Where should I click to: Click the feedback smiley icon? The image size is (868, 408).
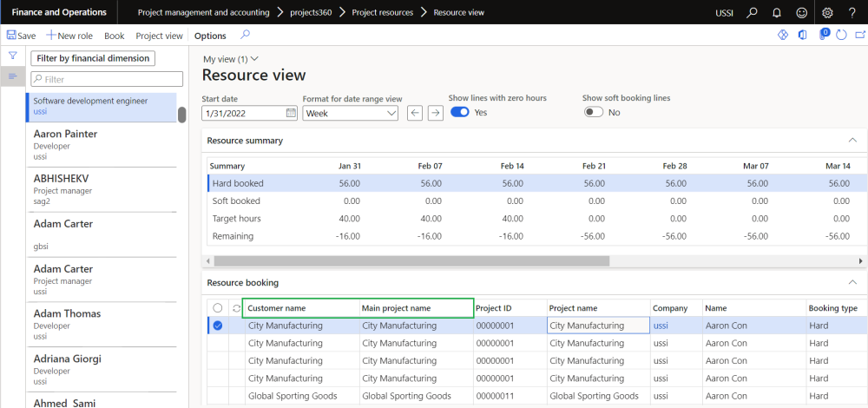pos(802,13)
